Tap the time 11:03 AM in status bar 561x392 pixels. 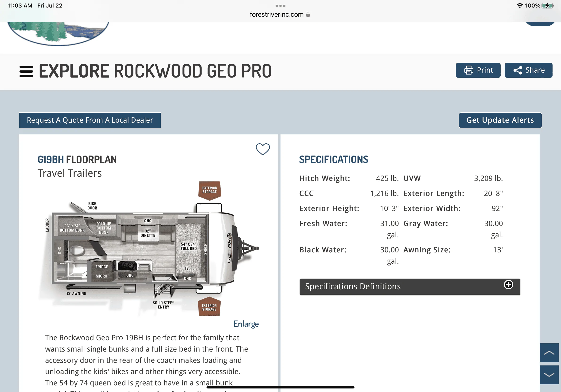coord(20,5)
